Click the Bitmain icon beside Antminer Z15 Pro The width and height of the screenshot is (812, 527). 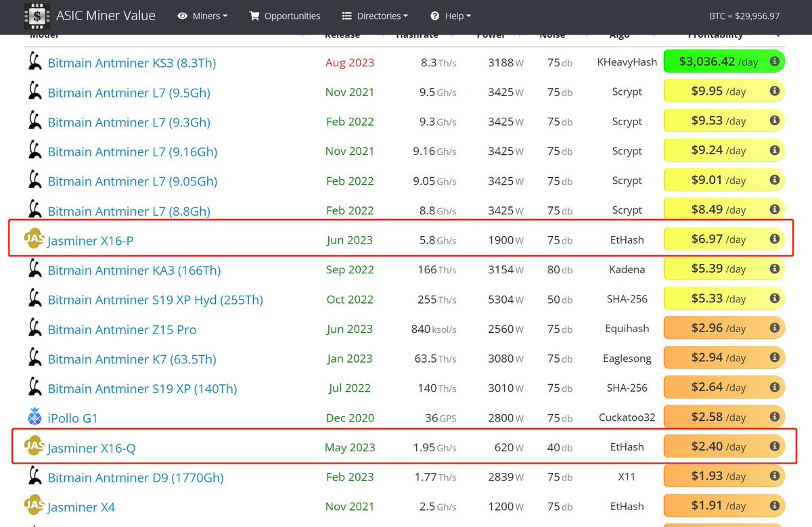pyautogui.click(x=35, y=328)
